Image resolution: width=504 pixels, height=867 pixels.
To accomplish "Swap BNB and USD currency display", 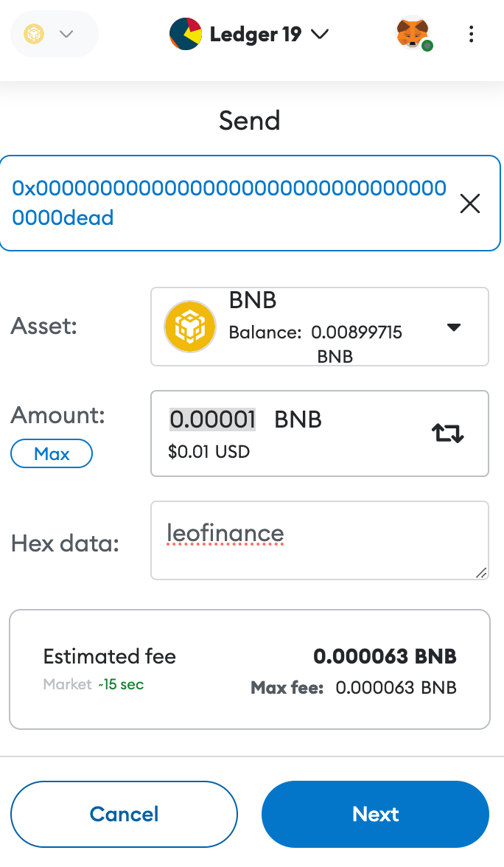I will coord(447,433).
